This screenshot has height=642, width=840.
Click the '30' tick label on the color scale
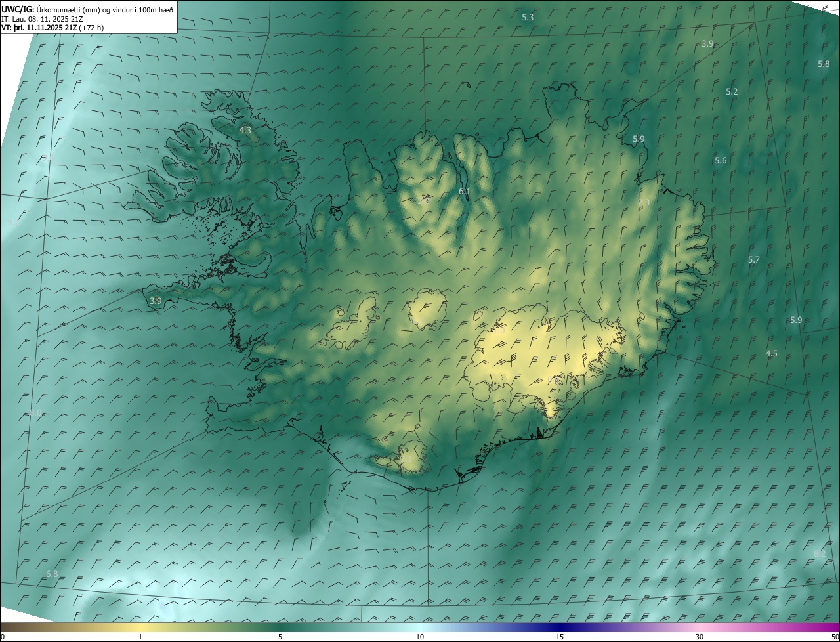700,637
